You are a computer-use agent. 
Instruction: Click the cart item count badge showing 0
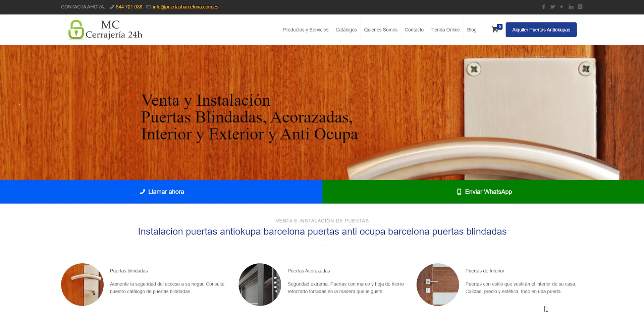499,27
